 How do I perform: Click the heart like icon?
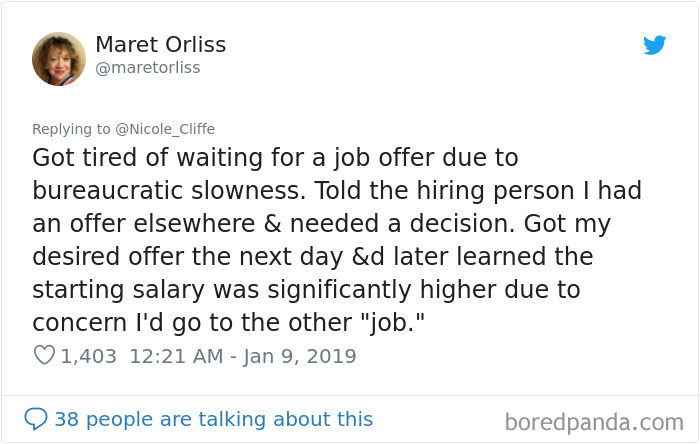pyautogui.click(x=44, y=355)
